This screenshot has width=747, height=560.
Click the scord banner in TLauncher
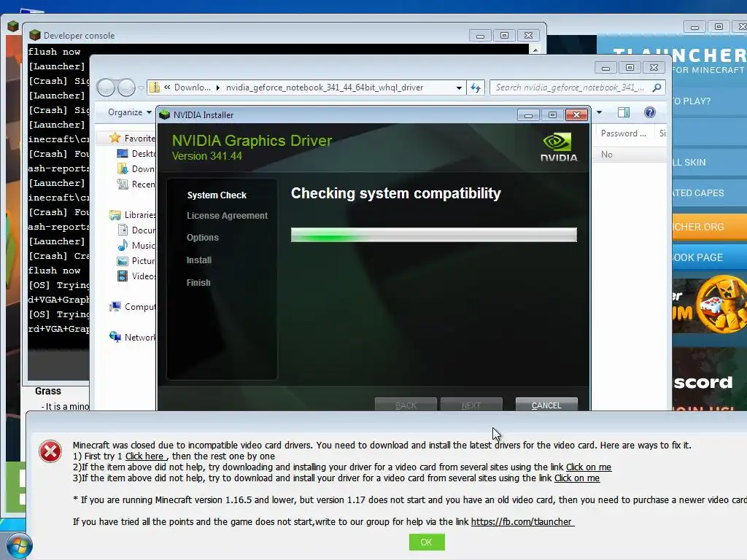coord(709,380)
